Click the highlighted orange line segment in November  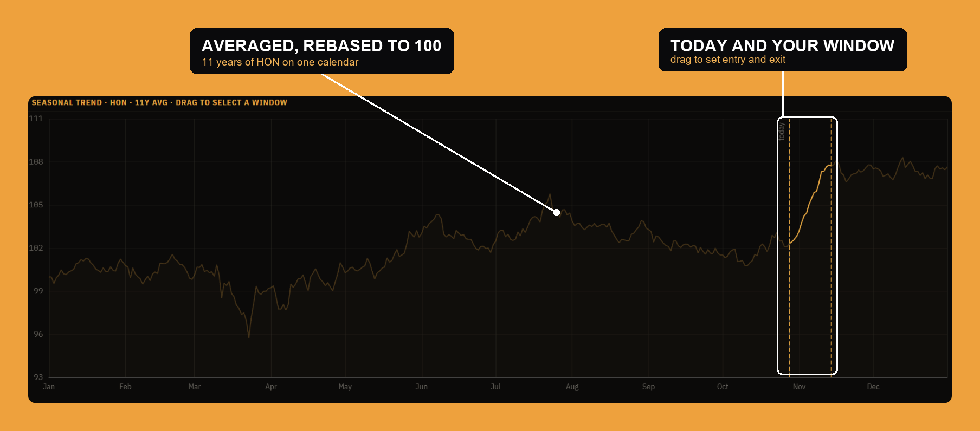tap(810, 204)
